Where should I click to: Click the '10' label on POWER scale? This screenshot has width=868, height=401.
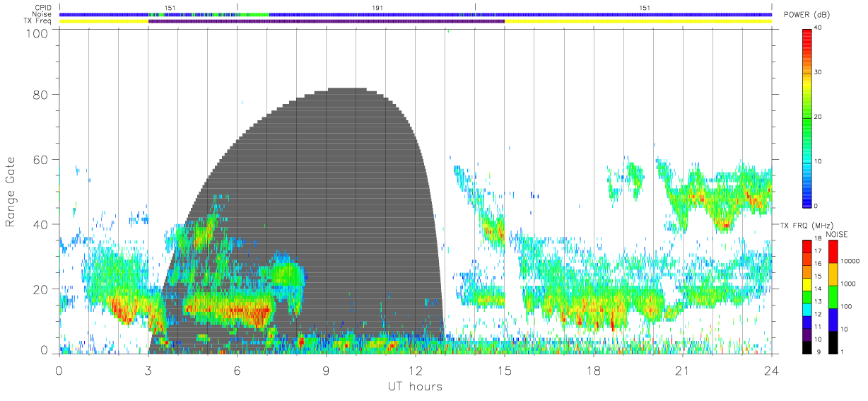coord(819,161)
